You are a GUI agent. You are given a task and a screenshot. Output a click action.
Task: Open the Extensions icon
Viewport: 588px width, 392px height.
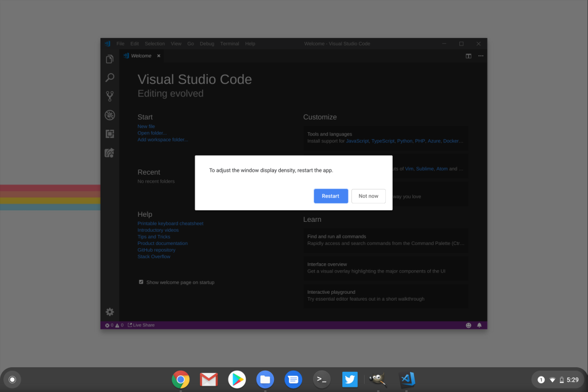110,134
